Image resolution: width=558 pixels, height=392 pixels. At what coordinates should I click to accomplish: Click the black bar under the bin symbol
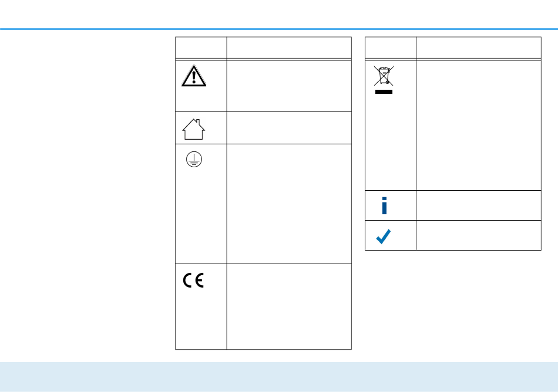383,91
